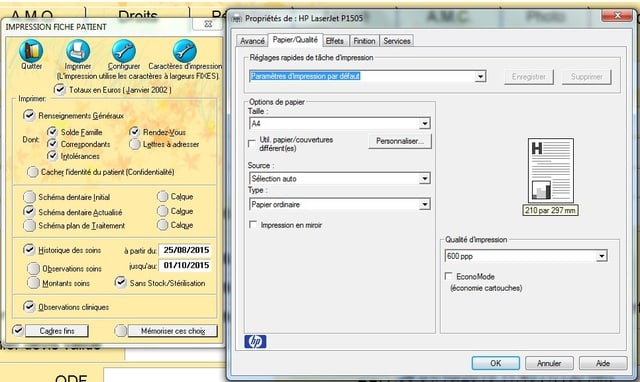The width and height of the screenshot is (640, 382).
Task: Click the paper preview thumbnail
Action: [551, 170]
